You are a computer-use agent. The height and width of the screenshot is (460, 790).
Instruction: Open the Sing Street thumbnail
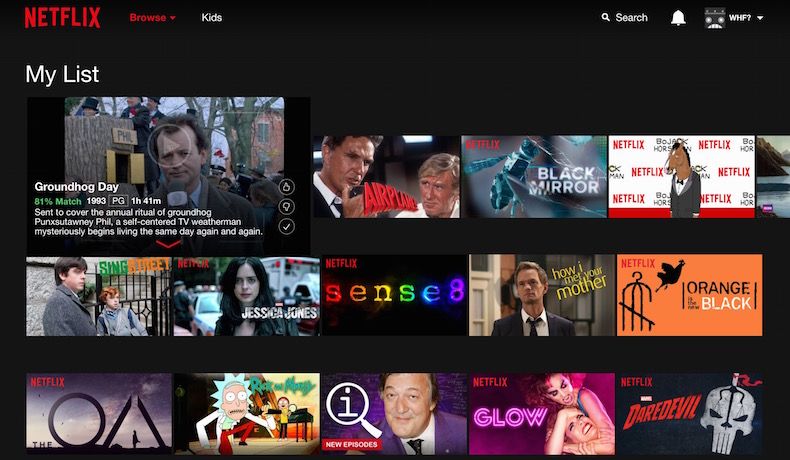[99, 296]
